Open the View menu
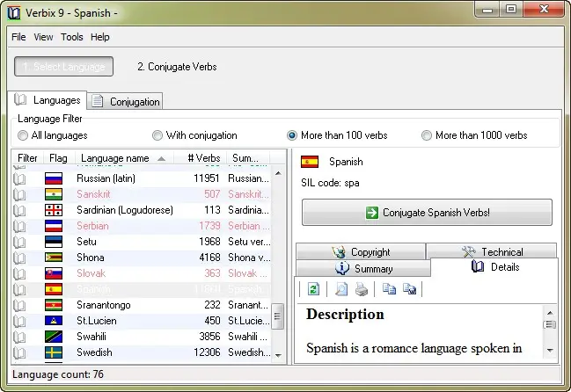The image size is (571, 392). tap(43, 37)
